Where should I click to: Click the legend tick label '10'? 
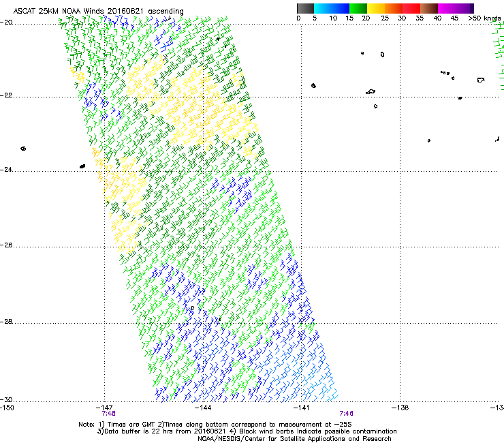coord(333,18)
